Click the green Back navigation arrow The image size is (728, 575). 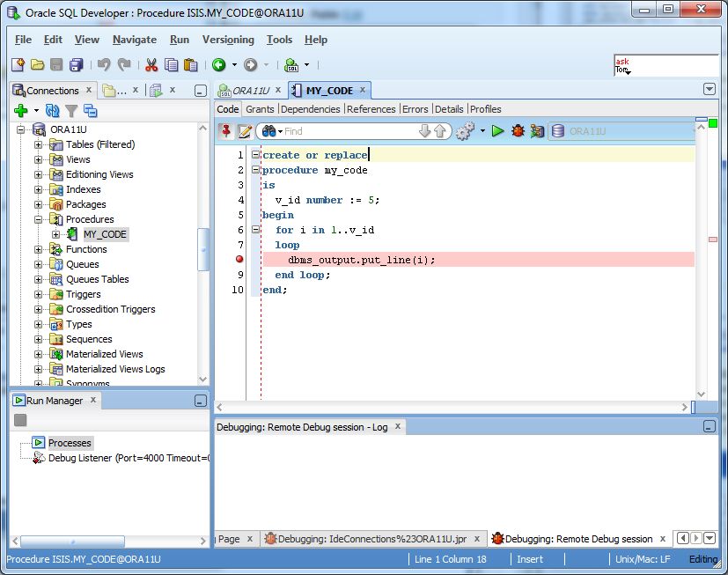(x=218, y=65)
